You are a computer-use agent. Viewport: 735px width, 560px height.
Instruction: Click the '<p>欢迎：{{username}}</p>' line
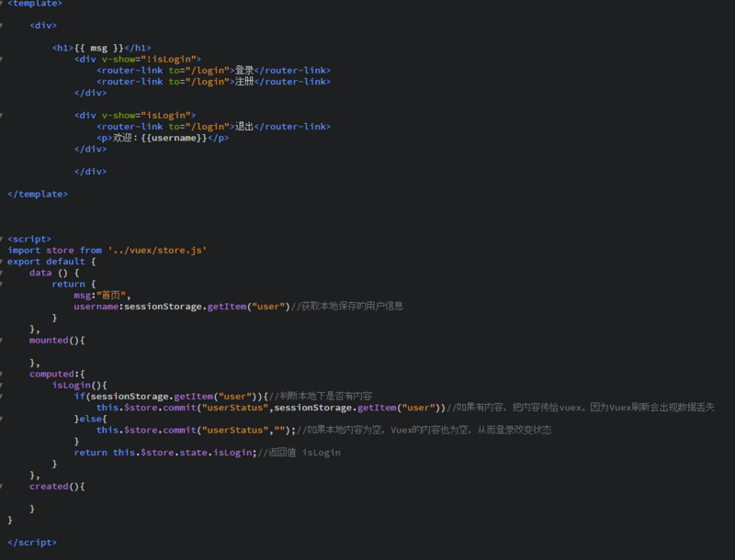pos(163,138)
